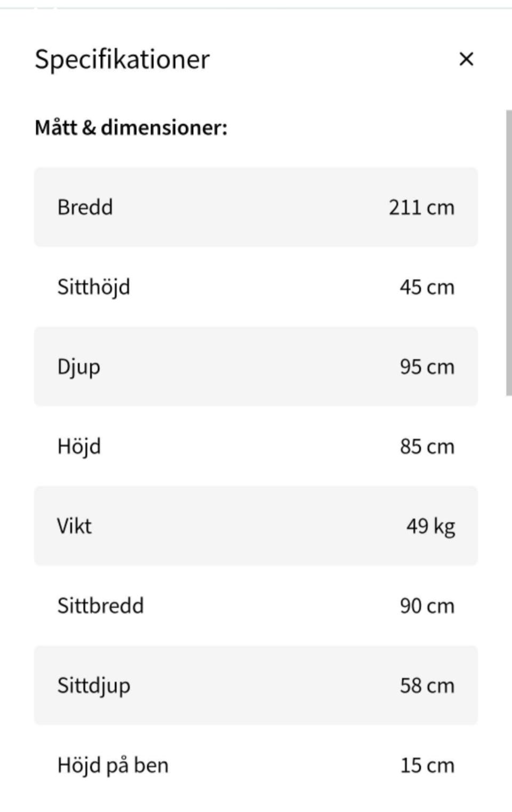This screenshot has height=812, width=512.
Task: Click the vertical scrollbar thumb
Action: click(508, 253)
